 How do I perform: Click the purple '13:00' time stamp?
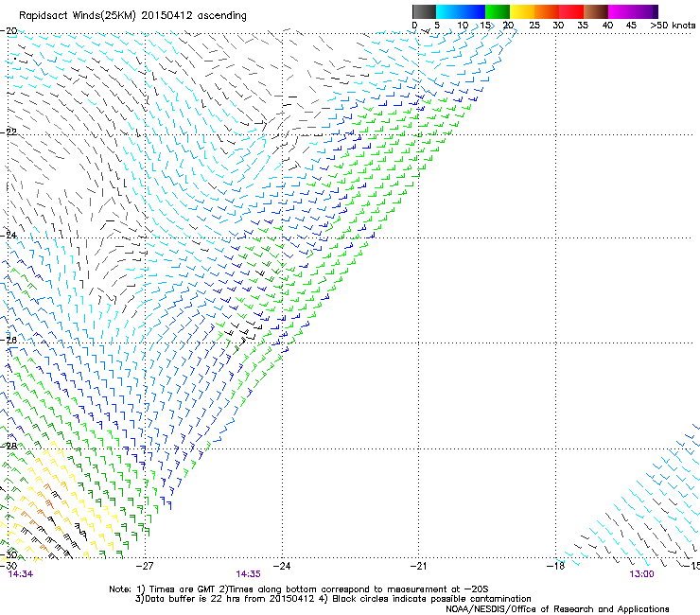pos(641,574)
